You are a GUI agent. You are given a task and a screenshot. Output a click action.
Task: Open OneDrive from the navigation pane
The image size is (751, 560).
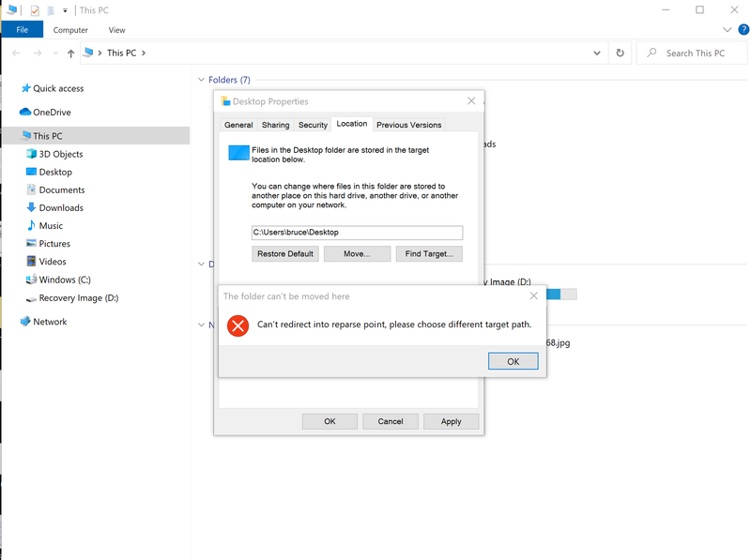point(52,113)
